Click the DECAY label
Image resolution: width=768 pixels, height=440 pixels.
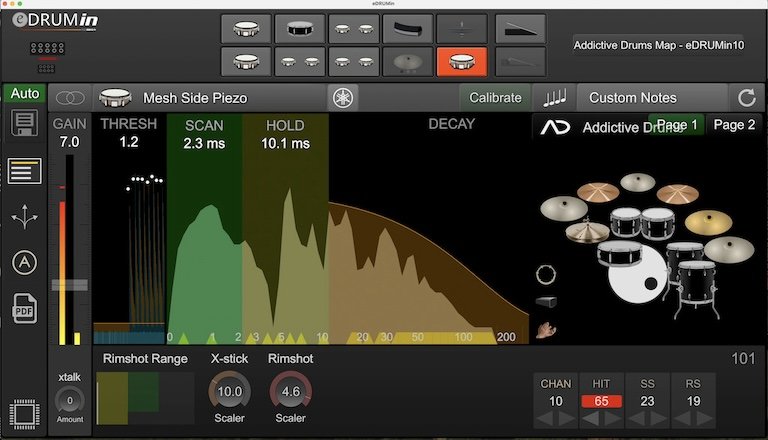click(x=452, y=124)
